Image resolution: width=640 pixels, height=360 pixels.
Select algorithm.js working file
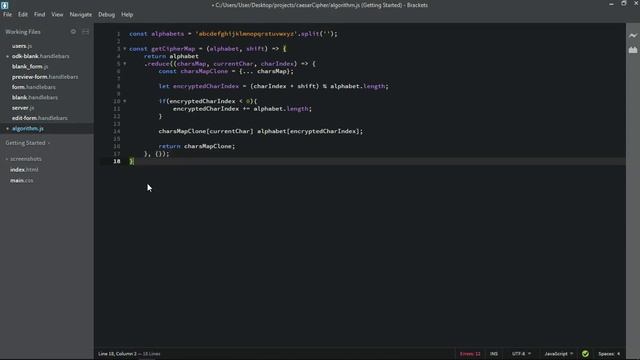tap(28, 129)
